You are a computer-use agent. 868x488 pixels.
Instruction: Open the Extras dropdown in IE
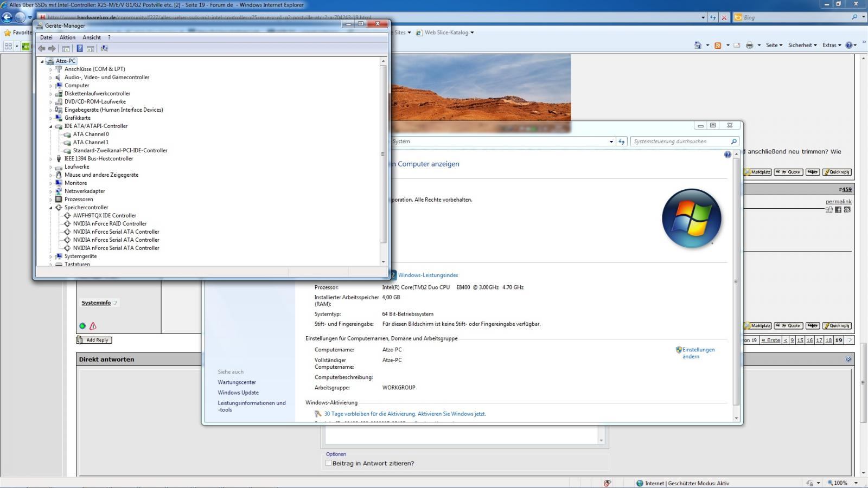[832, 45]
